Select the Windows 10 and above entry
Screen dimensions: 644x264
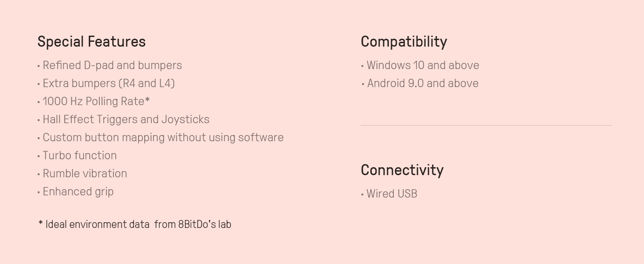(x=423, y=66)
